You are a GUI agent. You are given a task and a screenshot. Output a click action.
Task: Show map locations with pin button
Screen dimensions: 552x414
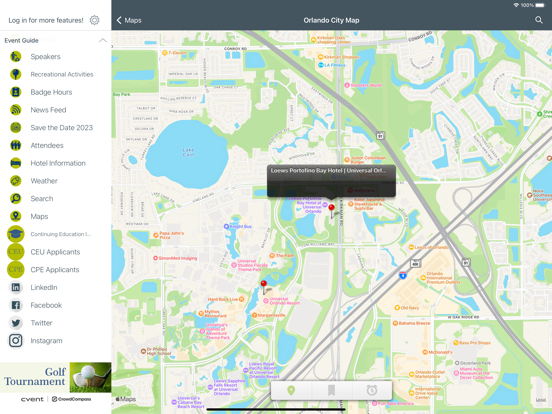(291, 390)
